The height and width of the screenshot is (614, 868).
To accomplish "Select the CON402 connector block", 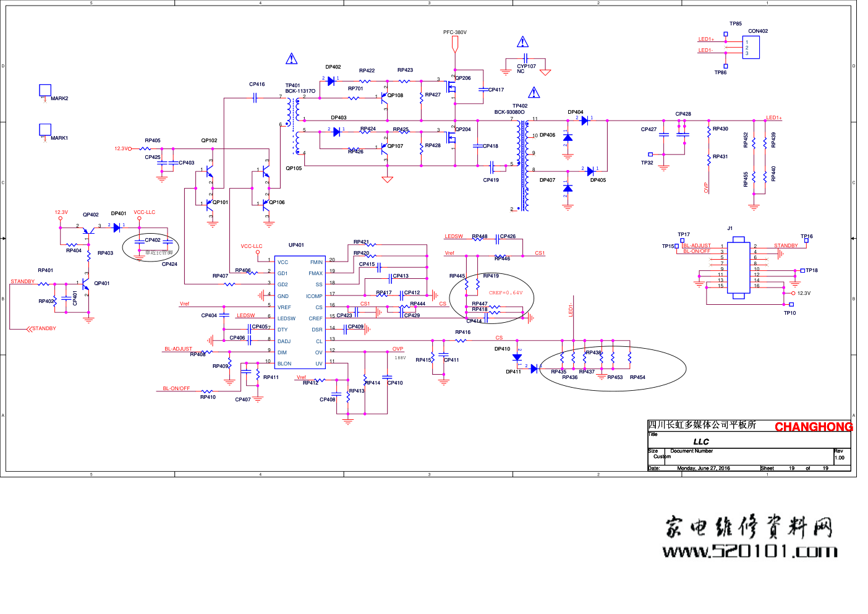I will [751, 47].
